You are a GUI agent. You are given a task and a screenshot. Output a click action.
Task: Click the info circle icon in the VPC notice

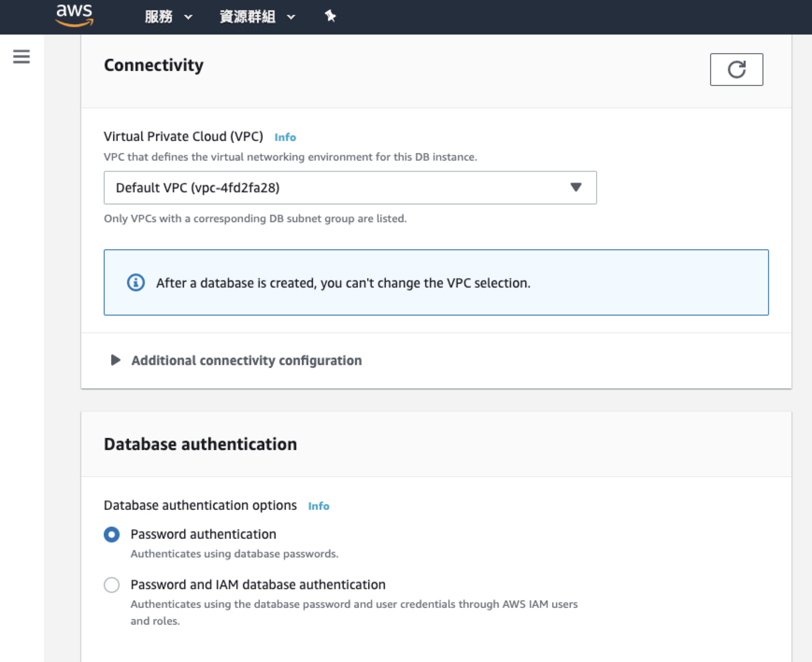point(136,282)
